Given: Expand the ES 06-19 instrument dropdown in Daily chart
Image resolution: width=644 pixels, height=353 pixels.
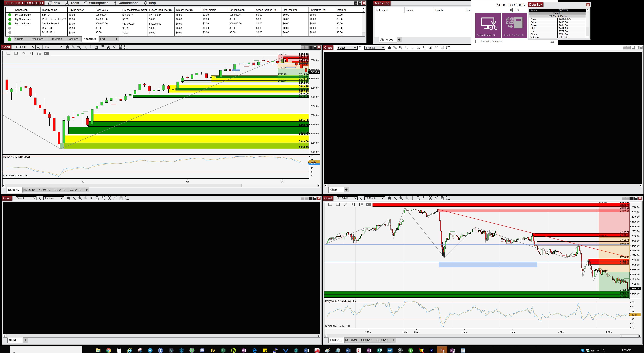Looking at the screenshot, I should (33, 47).
